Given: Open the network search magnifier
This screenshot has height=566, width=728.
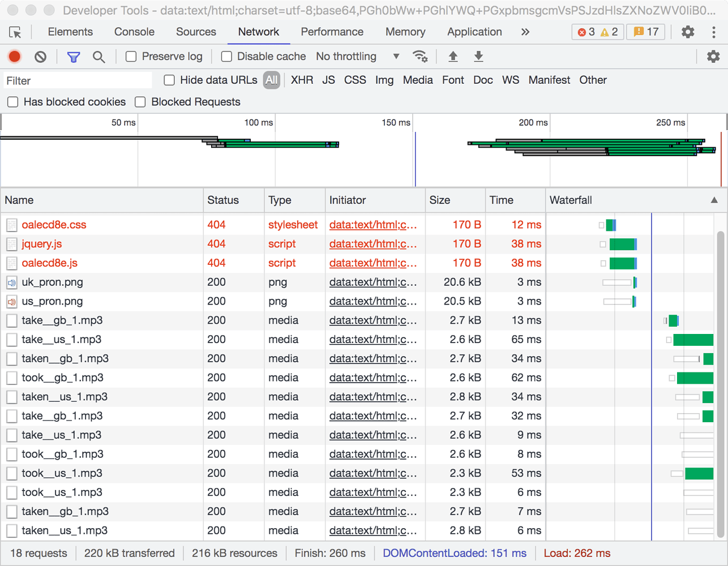Looking at the screenshot, I should pyautogui.click(x=99, y=57).
